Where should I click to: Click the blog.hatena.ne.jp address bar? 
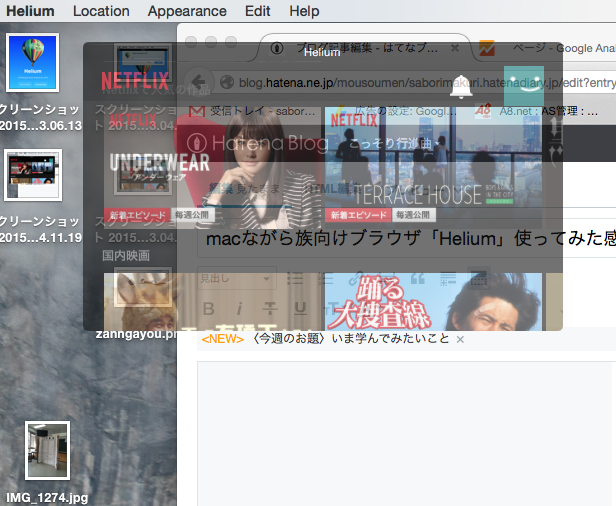418,83
